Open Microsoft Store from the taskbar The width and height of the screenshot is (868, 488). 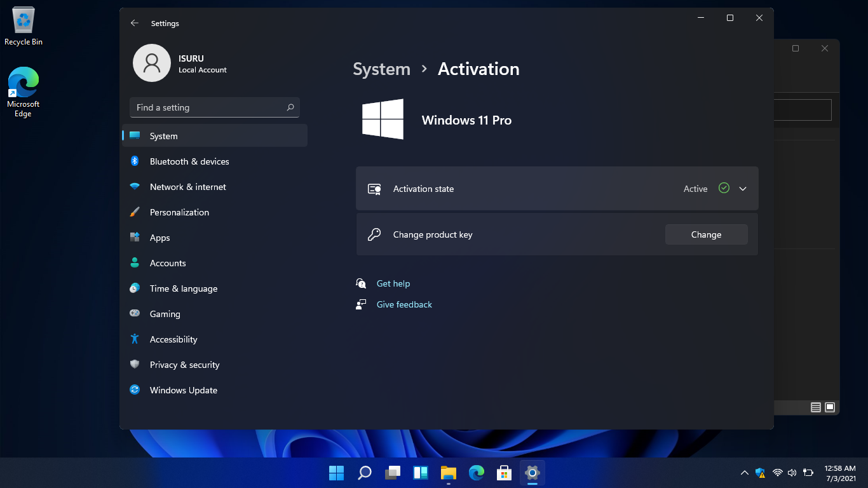[x=505, y=473]
